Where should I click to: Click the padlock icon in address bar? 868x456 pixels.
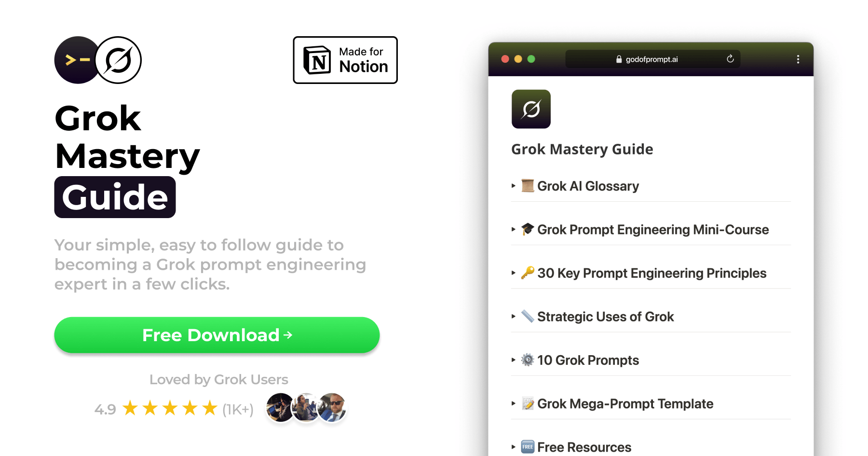click(619, 59)
